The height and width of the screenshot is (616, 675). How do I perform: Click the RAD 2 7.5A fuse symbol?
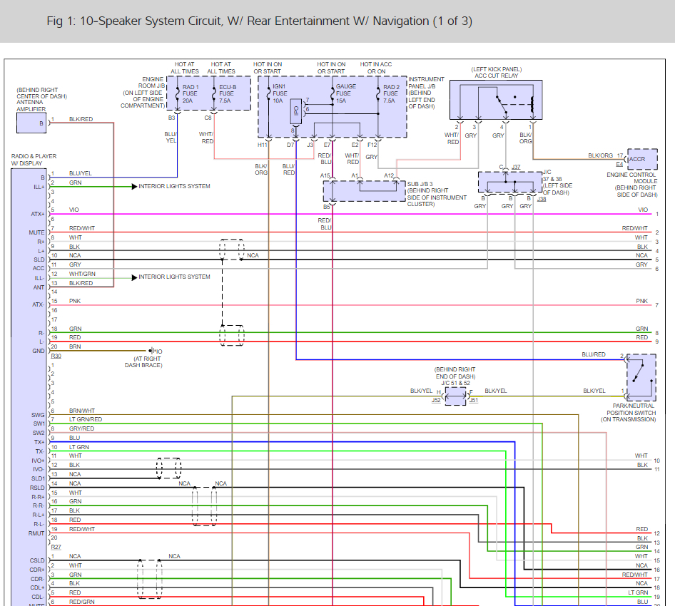pos(379,93)
